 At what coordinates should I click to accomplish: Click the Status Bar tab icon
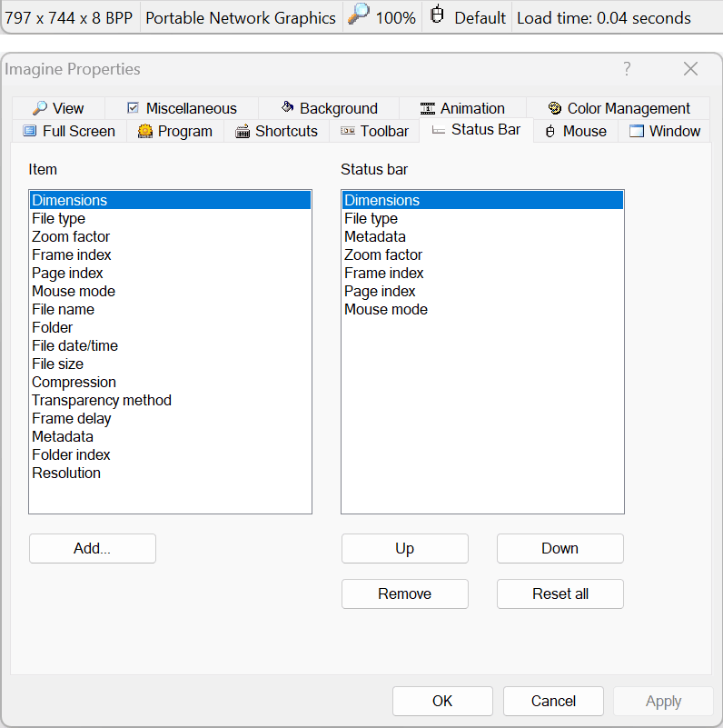438,130
